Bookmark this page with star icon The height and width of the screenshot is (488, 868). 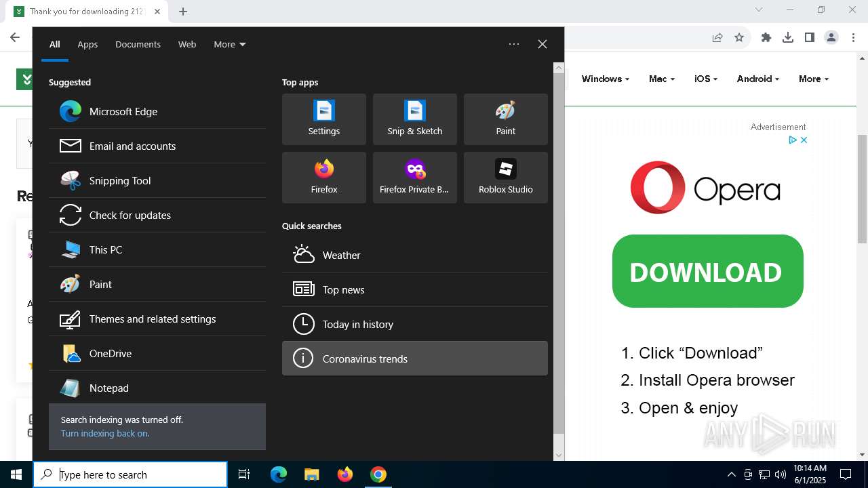click(739, 37)
